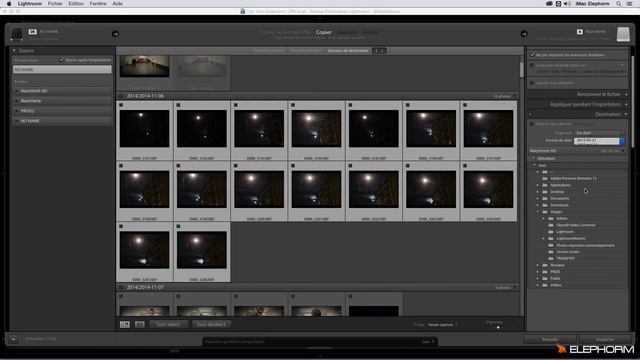Check first photo in 2014-11-06 group

click(x=121, y=105)
